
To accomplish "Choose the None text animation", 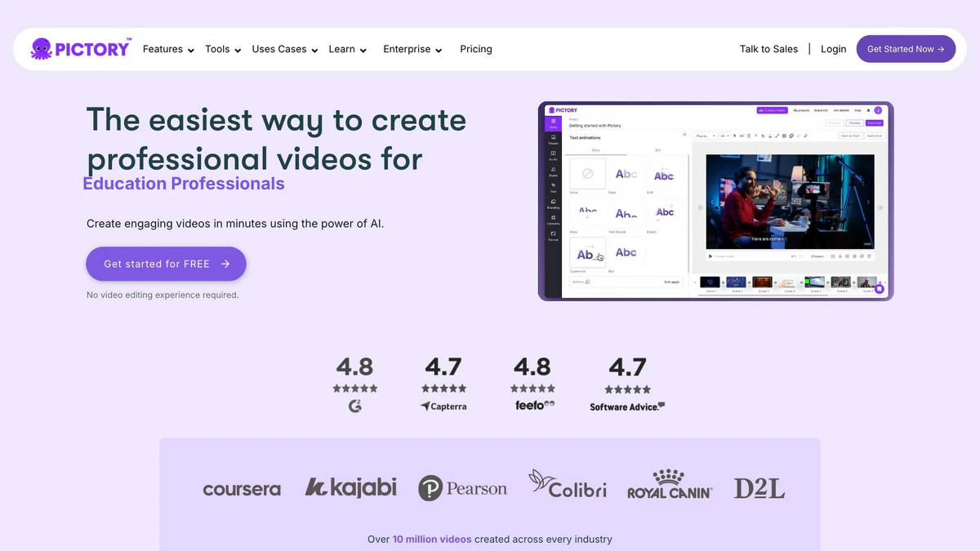I will click(587, 173).
